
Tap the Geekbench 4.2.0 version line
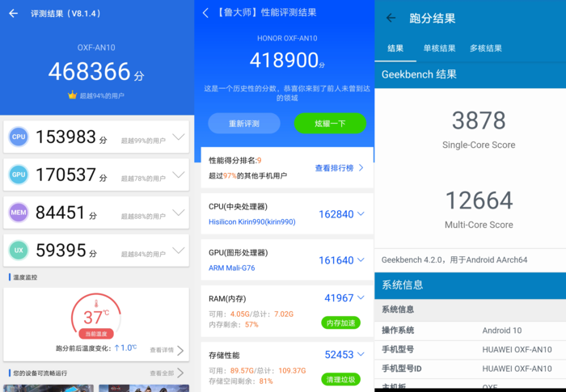[454, 260]
